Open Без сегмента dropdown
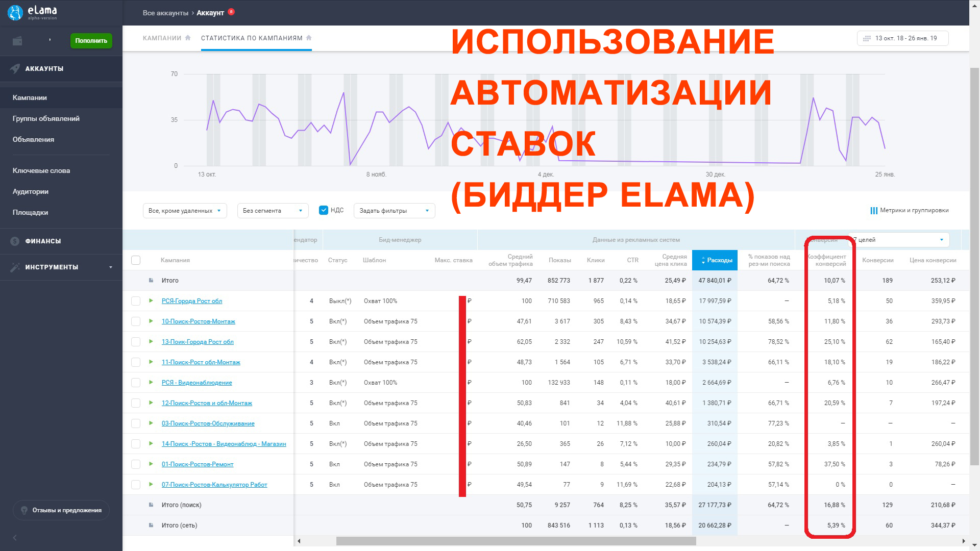 [273, 211]
